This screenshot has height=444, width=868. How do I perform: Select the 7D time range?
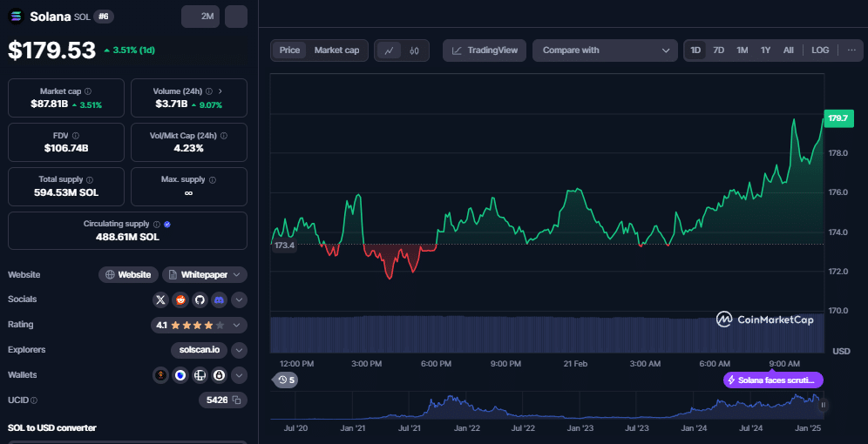pos(718,50)
